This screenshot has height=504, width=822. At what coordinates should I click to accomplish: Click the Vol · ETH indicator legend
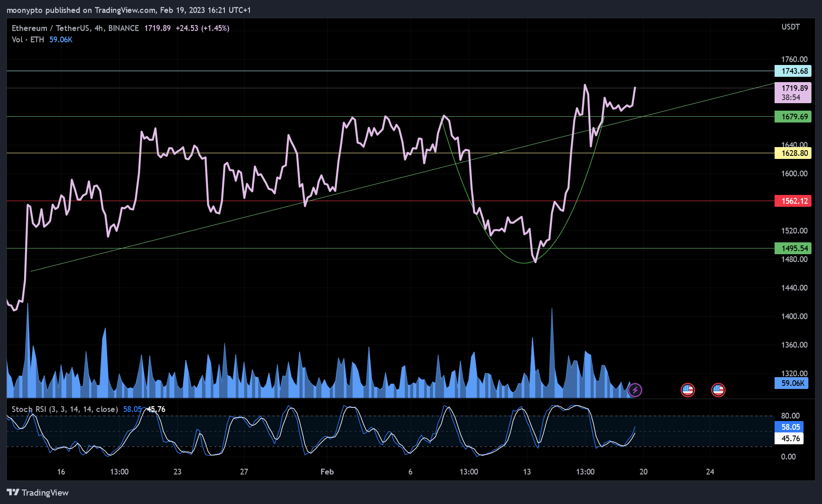pyautogui.click(x=28, y=40)
